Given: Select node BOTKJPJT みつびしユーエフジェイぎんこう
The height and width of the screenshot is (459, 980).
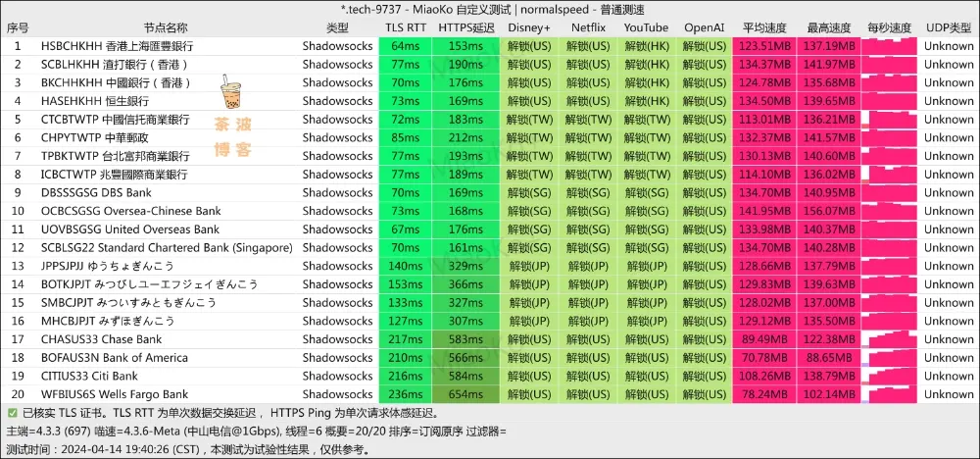Looking at the screenshot, I should 149,284.
